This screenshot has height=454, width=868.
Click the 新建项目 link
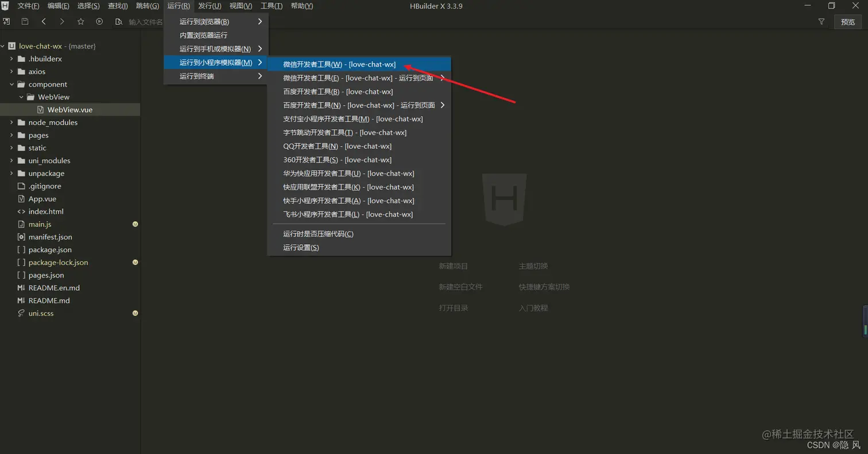454,266
